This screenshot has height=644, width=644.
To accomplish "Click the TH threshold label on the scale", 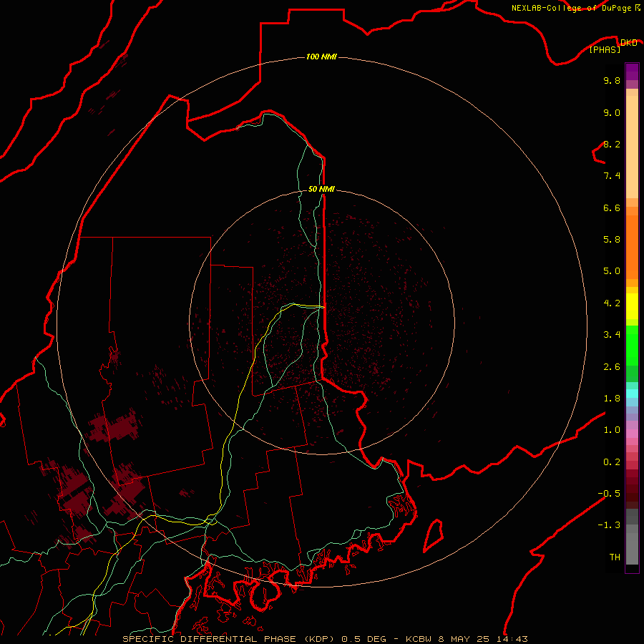I will [x=615, y=557].
